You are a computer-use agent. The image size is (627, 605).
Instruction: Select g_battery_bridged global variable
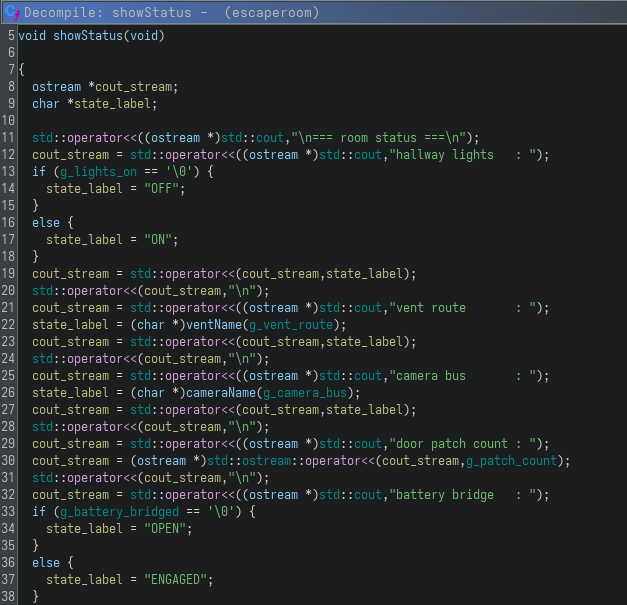(120, 512)
